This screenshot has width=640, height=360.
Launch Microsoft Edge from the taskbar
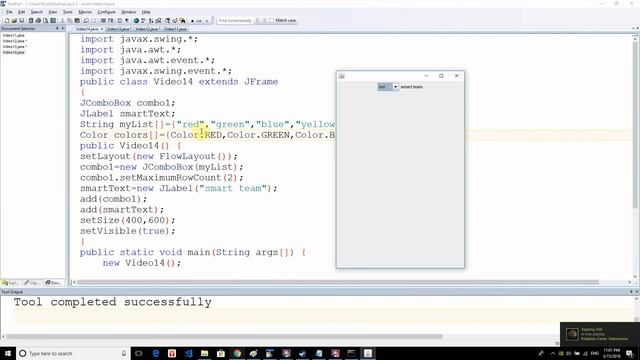tap(156, 353)
